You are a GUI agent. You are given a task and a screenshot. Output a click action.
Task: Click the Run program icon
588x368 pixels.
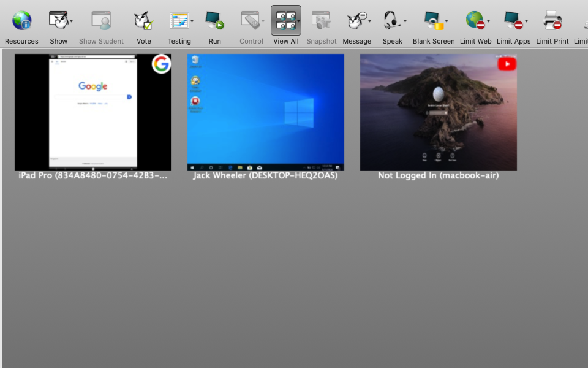click(x=214, y=21)
